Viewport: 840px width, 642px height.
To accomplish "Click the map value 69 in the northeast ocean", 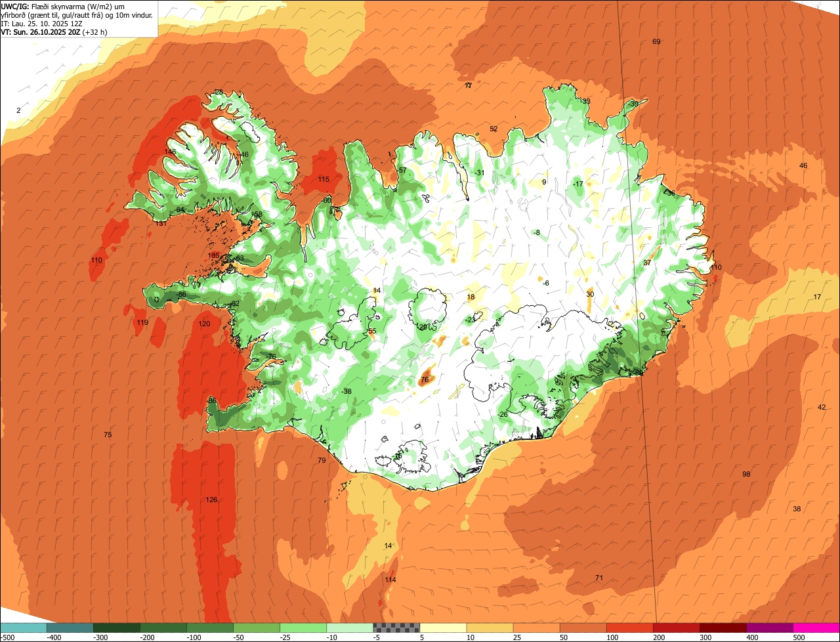I will (x=656, y=42).
